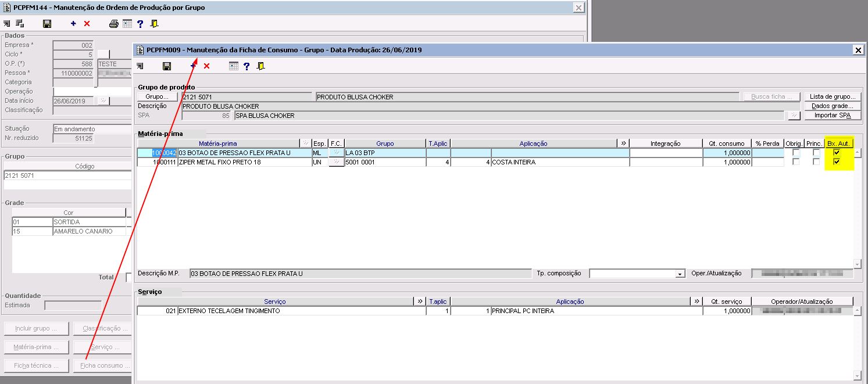
Task: Click the blue plus add icon in PCPFM144 toolbar
Action: click(x=73, y=24)
